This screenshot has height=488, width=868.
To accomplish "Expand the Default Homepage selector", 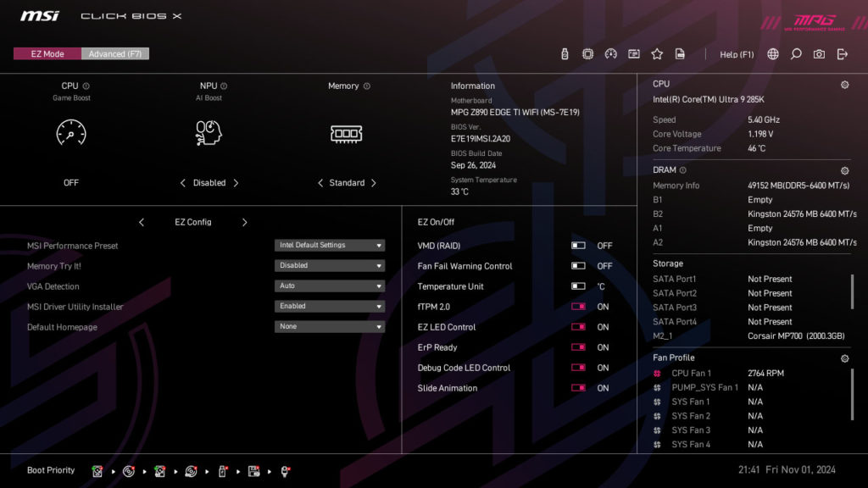I will pos(329,326).
